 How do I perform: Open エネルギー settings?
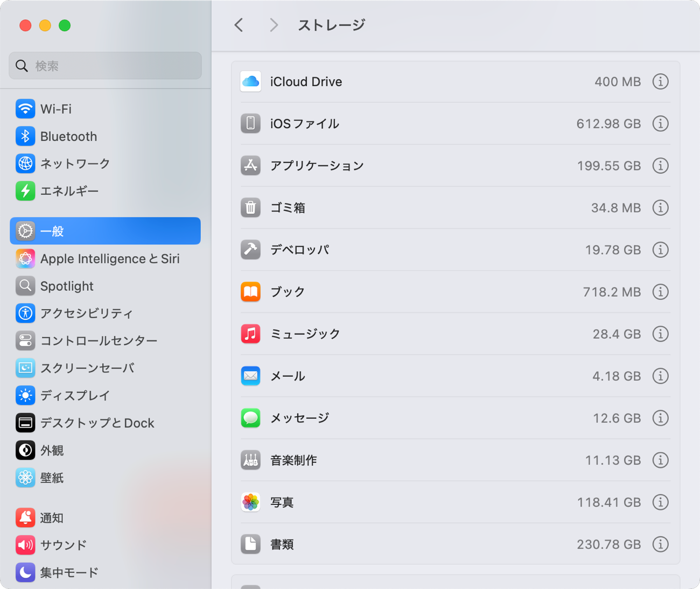(105, 191)
